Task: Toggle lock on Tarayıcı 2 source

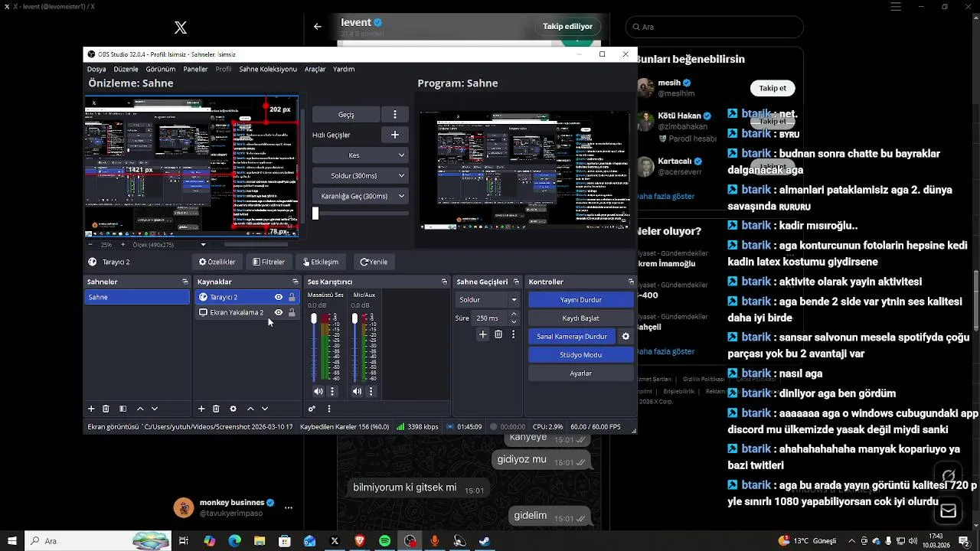Action: point(292,297)
